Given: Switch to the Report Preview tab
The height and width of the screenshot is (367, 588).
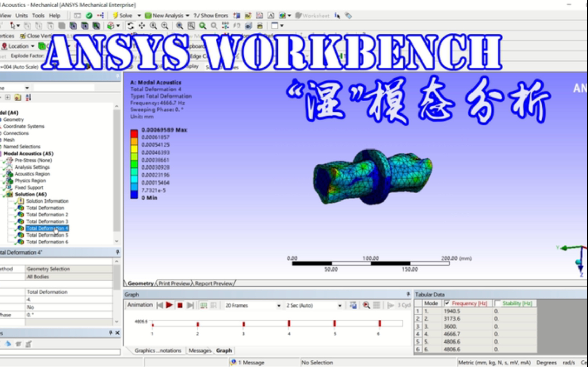Looking at the screenshot, I should tap(214, 283).
